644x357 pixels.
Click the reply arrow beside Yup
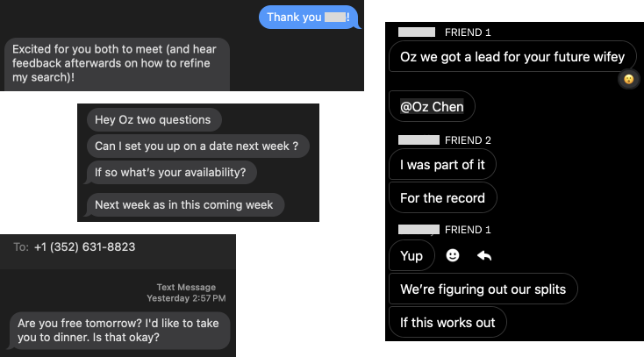tap(483, 256)
